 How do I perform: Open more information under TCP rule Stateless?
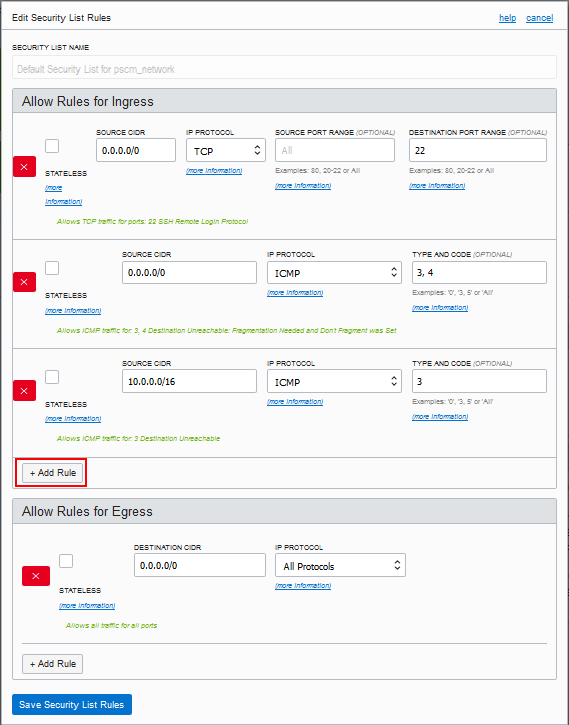pos(63,195)
